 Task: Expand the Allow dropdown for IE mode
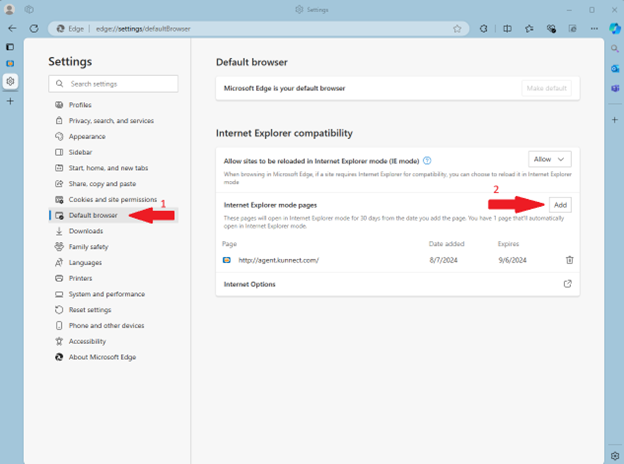point(549,159)
